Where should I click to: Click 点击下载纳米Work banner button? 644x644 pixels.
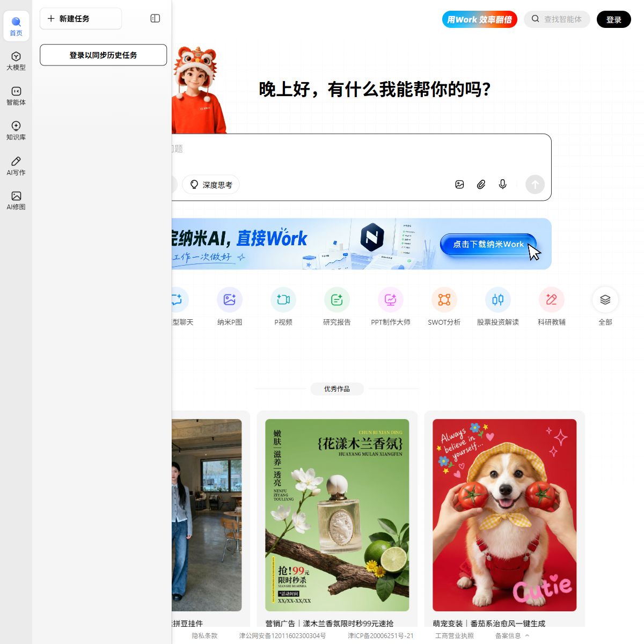tap(488, 244)
